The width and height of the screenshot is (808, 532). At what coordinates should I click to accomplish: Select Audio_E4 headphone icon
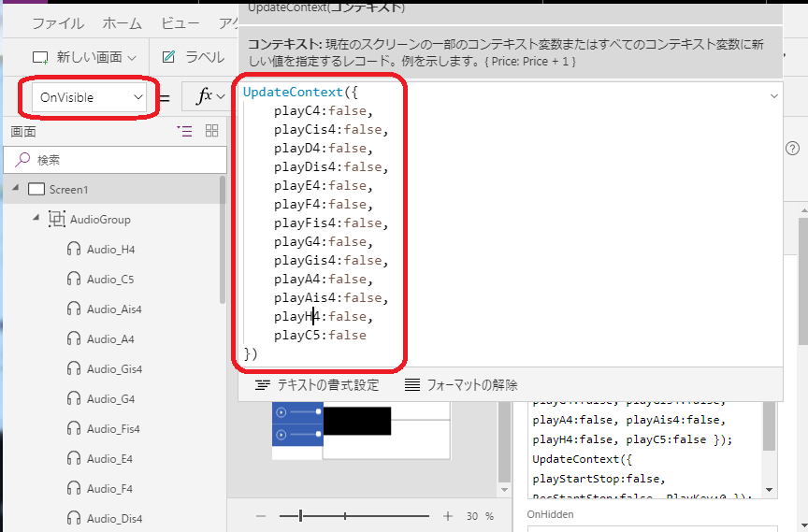(74, 458)
